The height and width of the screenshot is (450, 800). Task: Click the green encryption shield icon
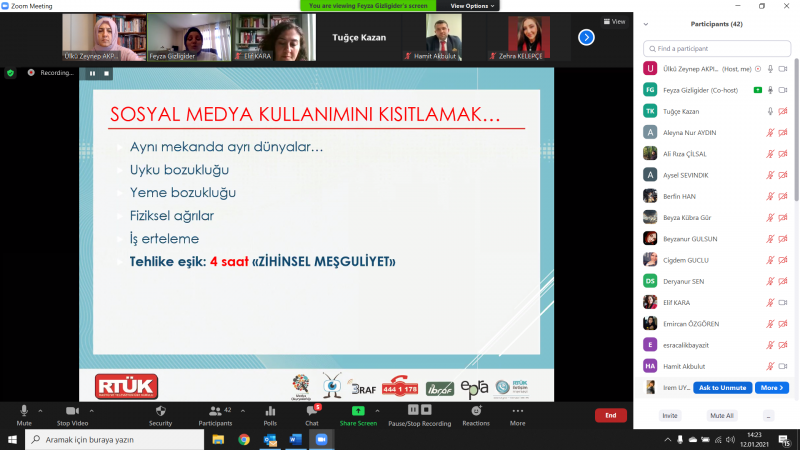pyautogui.click(x=11, y=73)
